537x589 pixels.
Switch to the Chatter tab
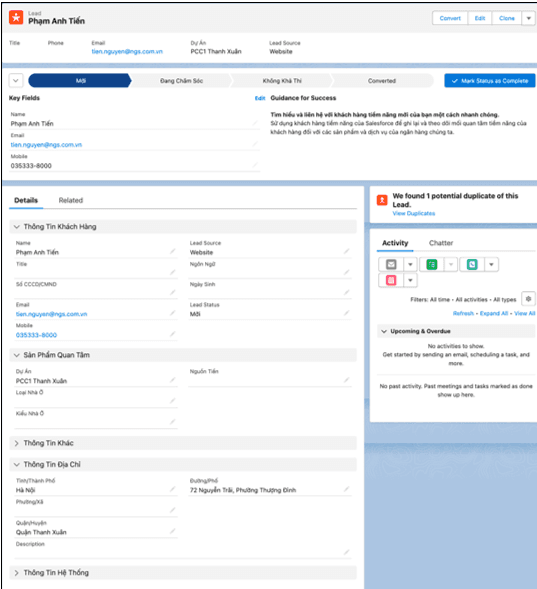click(441, 243)
